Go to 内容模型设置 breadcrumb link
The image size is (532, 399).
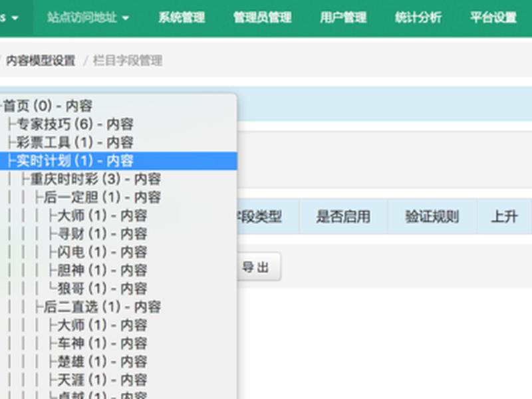click(41, 61)
